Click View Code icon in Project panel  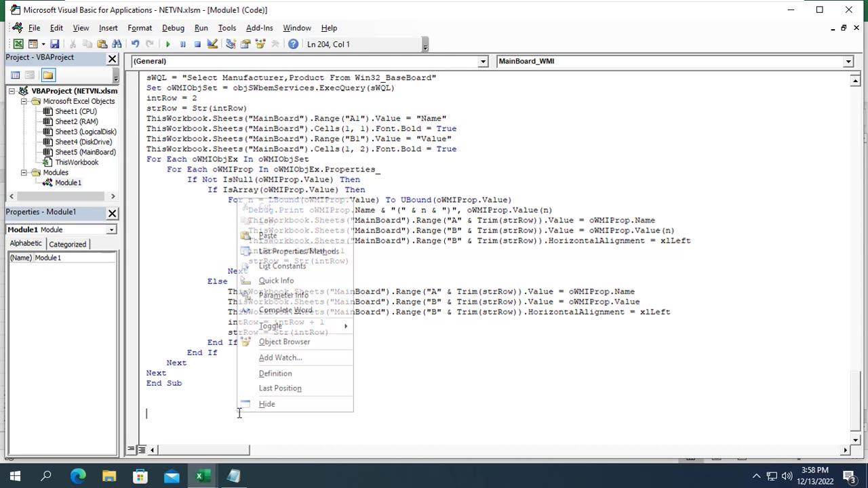pyautogui.click(x=15, y=75)
